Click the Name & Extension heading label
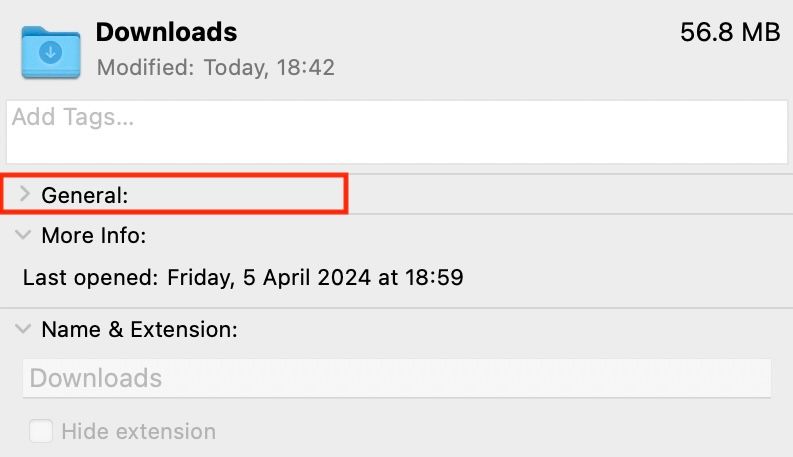Image resolution: width=793 pixels, height=457 pixels. pyautogui.click(x=139, y=329)
